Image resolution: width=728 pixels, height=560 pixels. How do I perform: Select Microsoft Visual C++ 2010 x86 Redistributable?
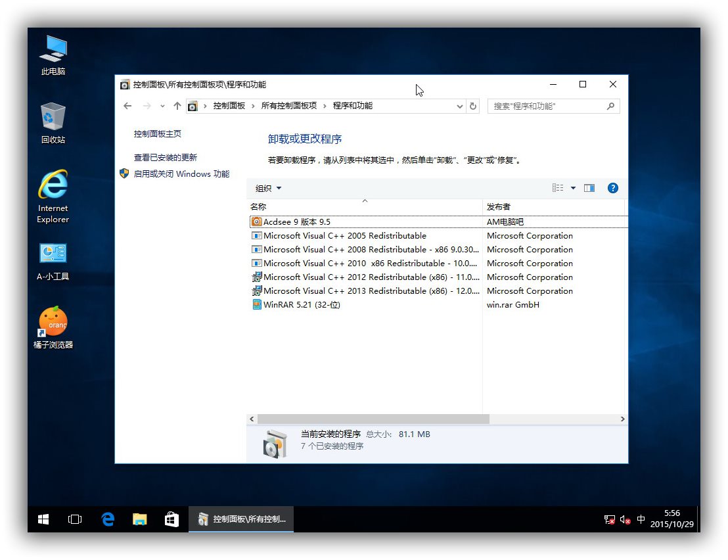(438, 264)
